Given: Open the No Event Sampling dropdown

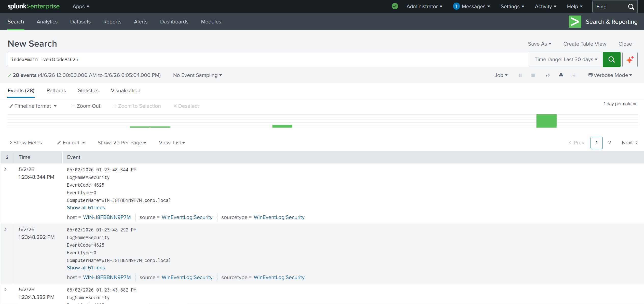Looking at the screenshot, I should coord(197,75).
